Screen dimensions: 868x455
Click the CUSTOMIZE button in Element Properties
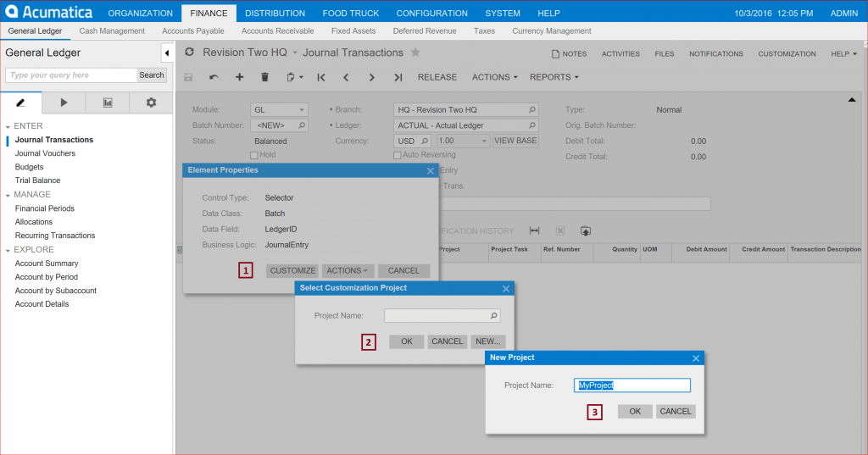coord(292,270)
